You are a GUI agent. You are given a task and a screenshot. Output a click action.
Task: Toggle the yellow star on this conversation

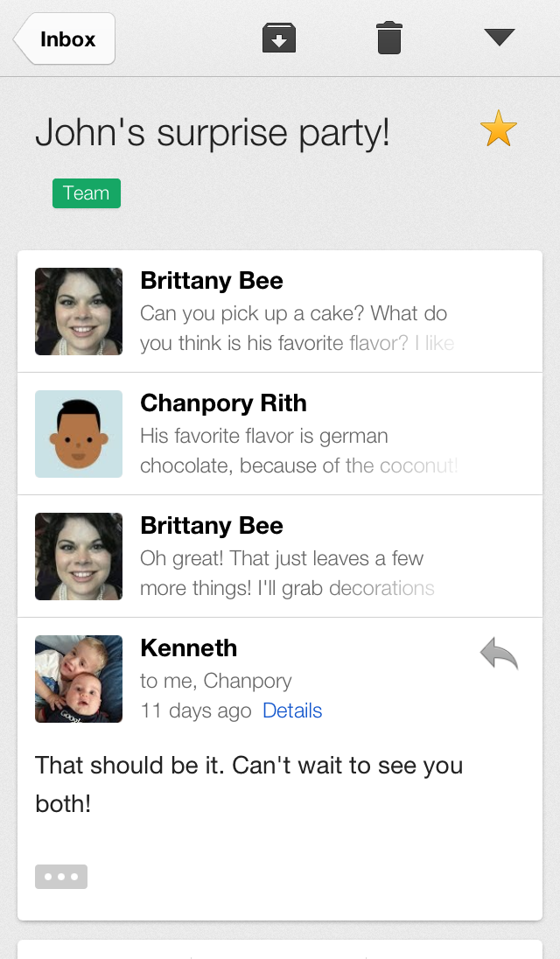pos(499,129)
